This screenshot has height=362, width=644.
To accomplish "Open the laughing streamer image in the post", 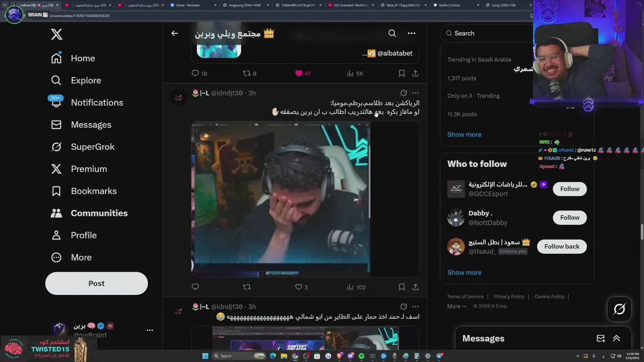I will tap(280, 199).
